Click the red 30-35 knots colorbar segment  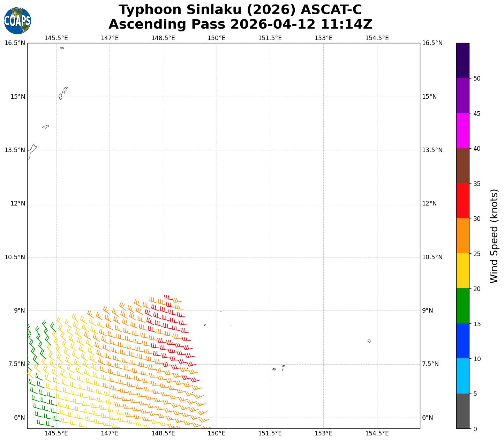coord(463,201)
